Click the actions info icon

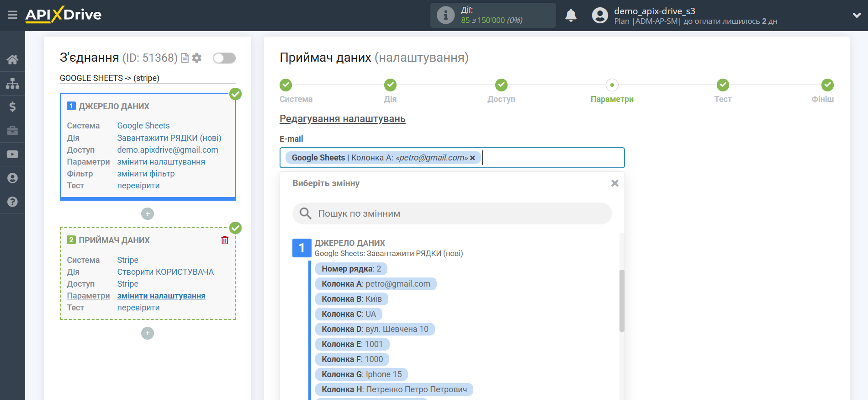tap(445, 15)
